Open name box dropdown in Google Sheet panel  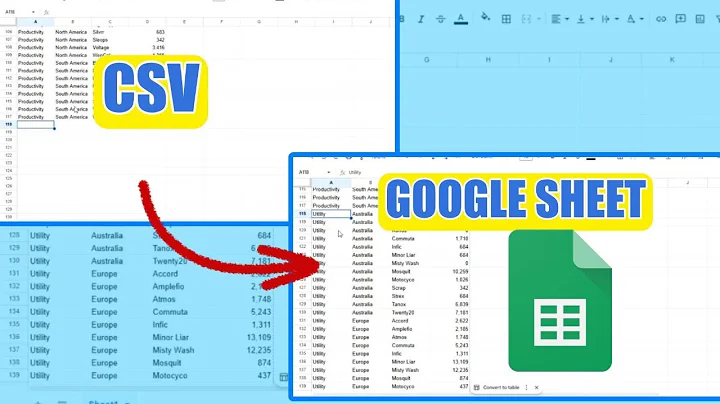[x=328, y=173]
